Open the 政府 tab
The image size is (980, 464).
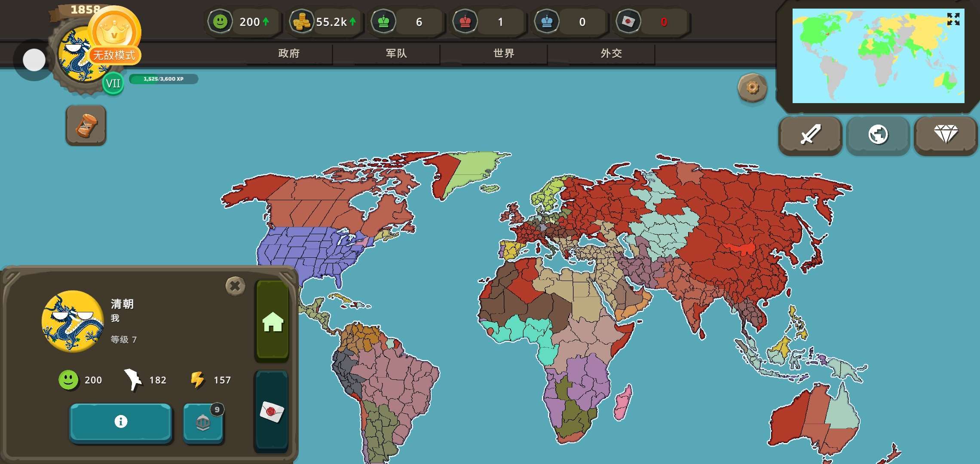pyautogui.click(x=289, y=53)
